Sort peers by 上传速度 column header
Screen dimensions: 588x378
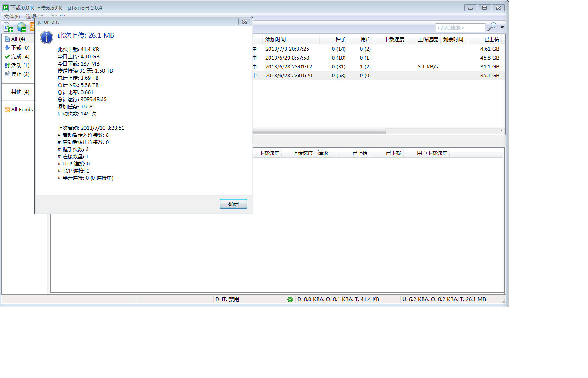pos(299,153)
